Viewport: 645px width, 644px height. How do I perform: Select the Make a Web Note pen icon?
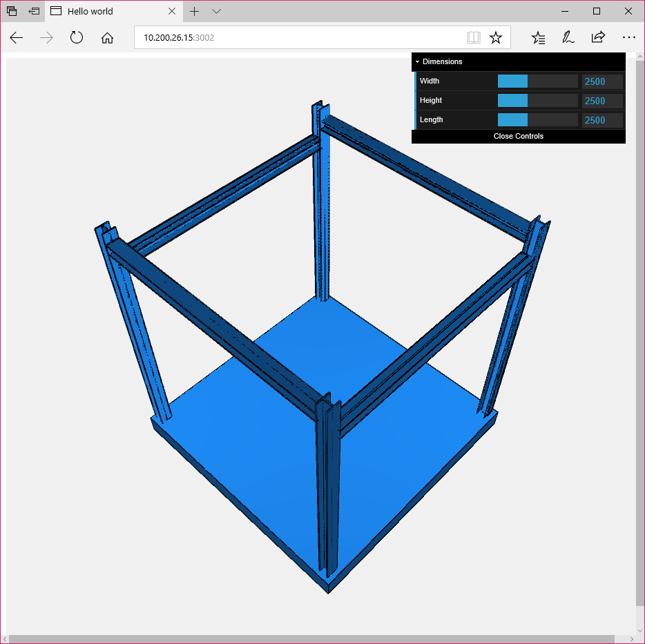click(568, 37)
